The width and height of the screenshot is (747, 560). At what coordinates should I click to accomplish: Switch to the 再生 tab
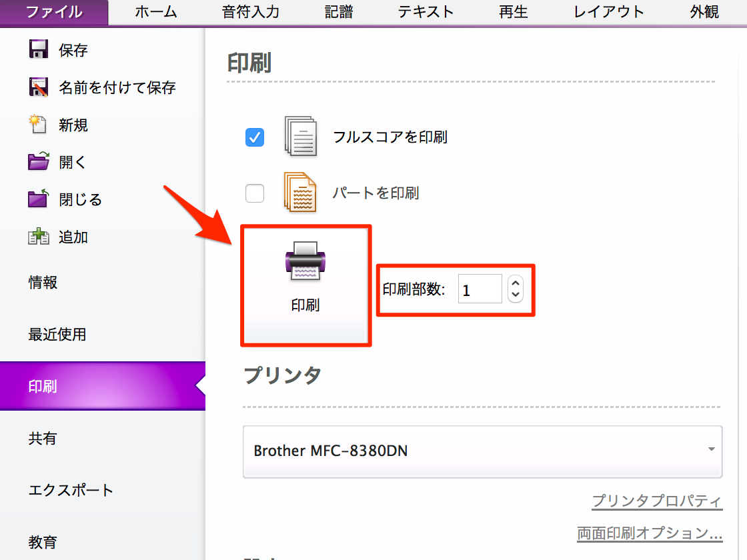[x=513, y=12]
